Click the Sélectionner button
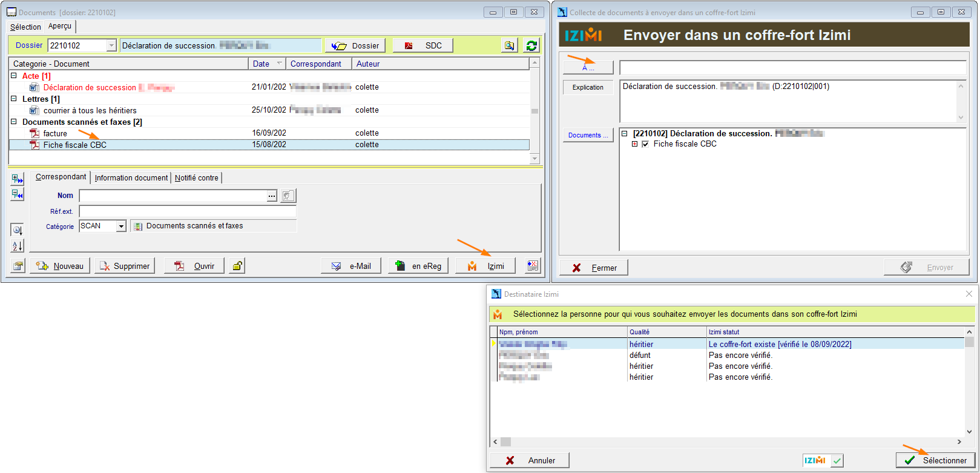Screen dimensions: 980x473 coord(935,460)
